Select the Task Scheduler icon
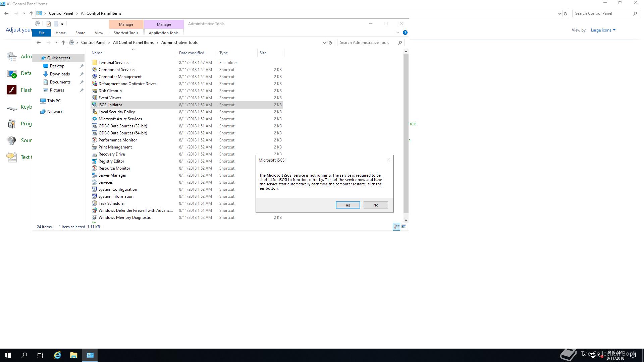644x362 pixels. click(x=95, y=203)
